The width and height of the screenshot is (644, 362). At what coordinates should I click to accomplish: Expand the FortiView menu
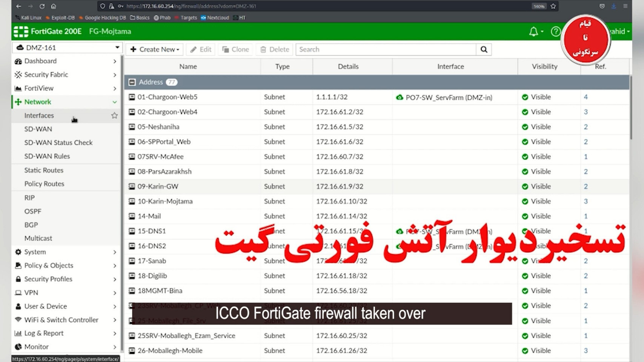(x=66, y=88)
